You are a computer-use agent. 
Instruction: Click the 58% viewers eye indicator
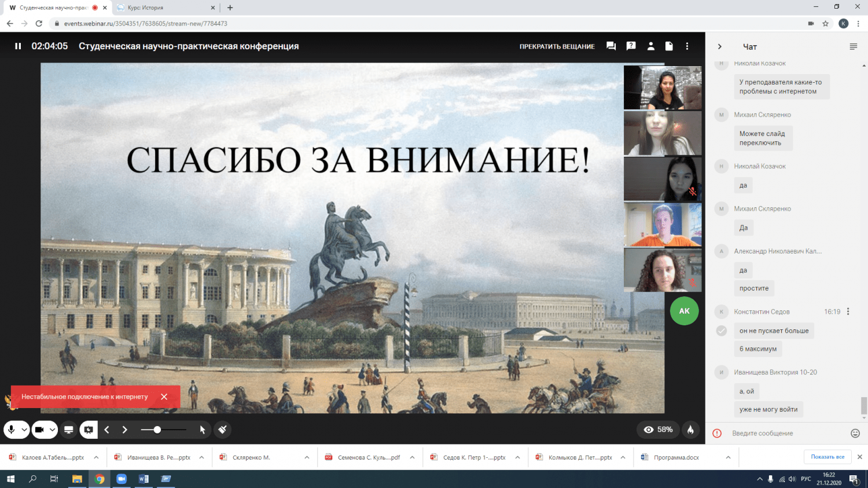(659, 430)
